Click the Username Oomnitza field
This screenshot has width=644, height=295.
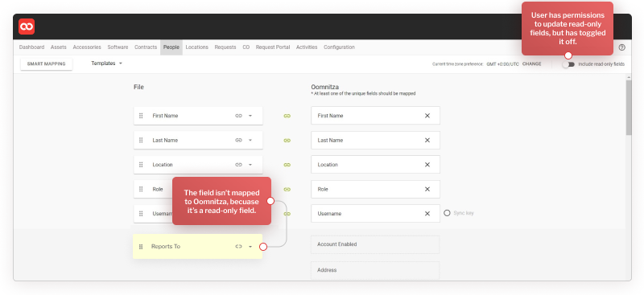pyautogui.click(x=375, y=214)
